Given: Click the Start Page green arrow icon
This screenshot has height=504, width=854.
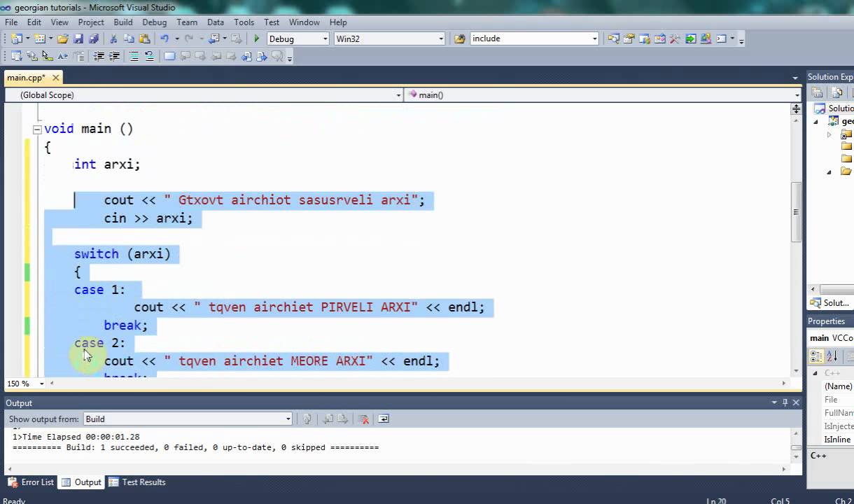Looking at the screenshot, I should (690, 38).
